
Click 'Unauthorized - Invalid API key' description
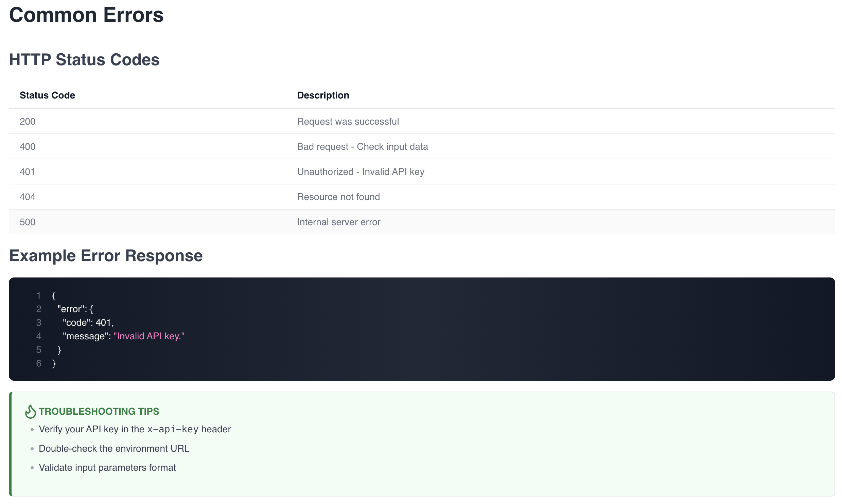click(361, 172)
